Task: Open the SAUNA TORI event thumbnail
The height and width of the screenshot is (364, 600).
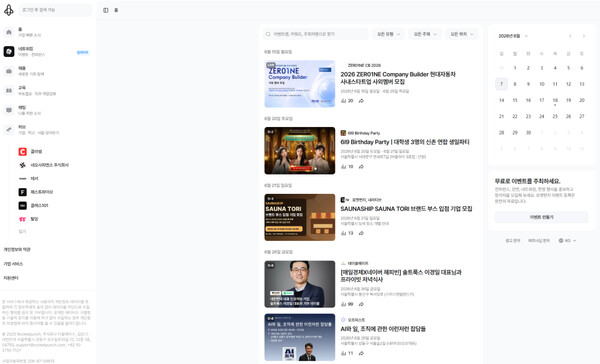Action: [300, 217]
